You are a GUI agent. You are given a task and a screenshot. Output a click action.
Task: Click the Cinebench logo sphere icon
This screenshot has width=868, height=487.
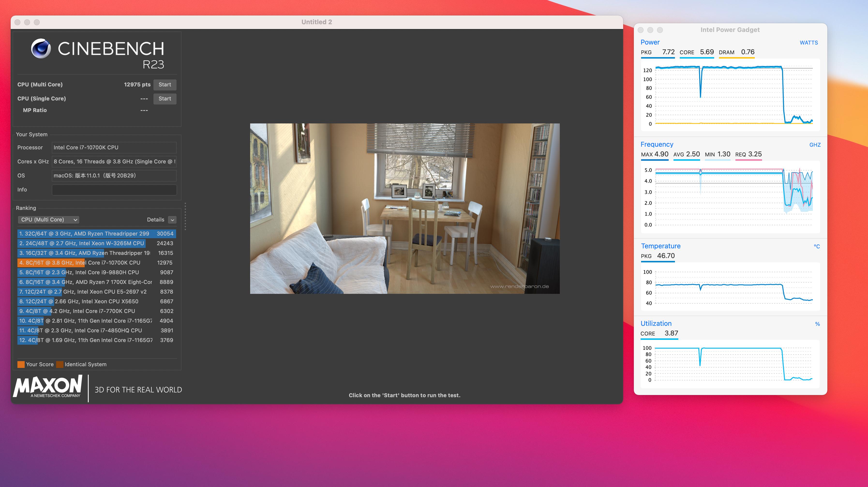point(41,49)
